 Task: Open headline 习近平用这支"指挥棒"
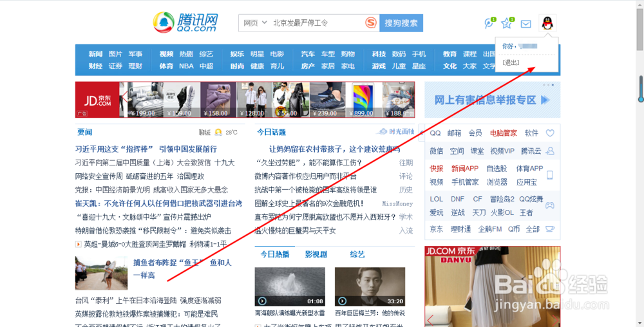tap(146, 149)
